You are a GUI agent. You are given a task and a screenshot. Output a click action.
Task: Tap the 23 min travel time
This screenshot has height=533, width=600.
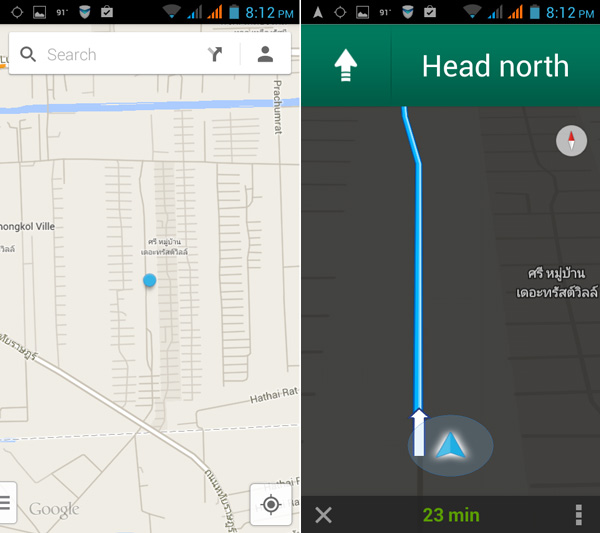click(x=451, y=515)
